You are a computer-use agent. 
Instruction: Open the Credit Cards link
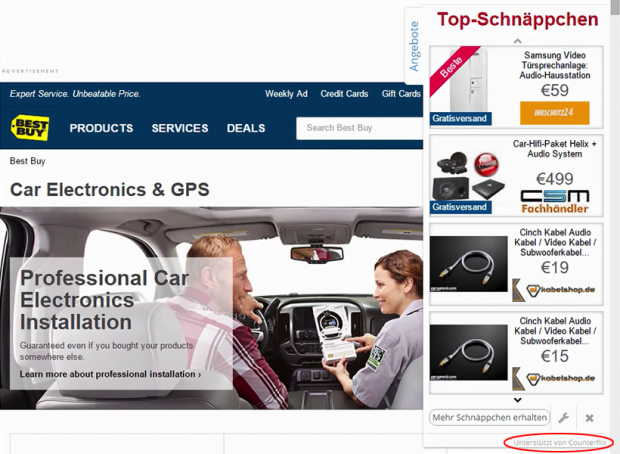point(344,94)
